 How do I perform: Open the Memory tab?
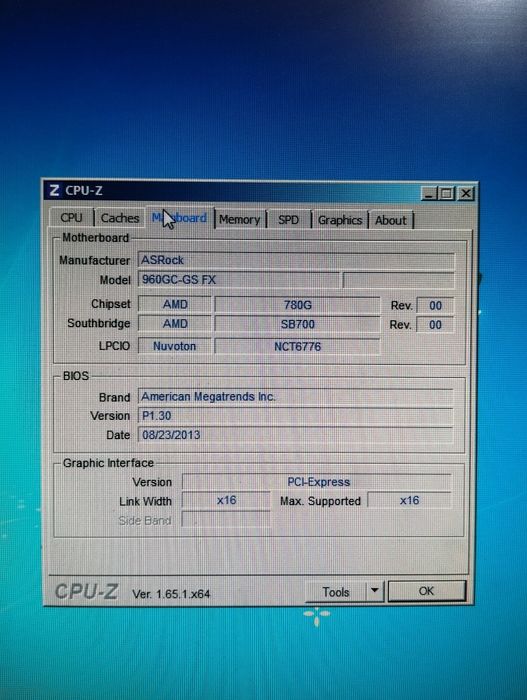tap(240, 220)
